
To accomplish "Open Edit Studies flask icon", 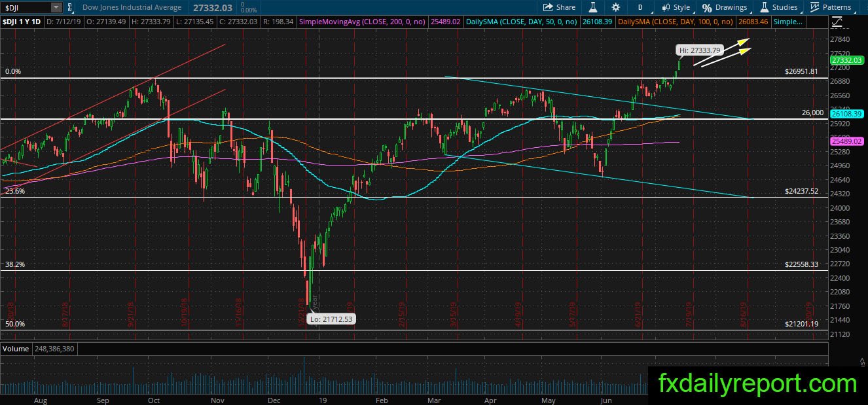I will [x=593, y=7].
